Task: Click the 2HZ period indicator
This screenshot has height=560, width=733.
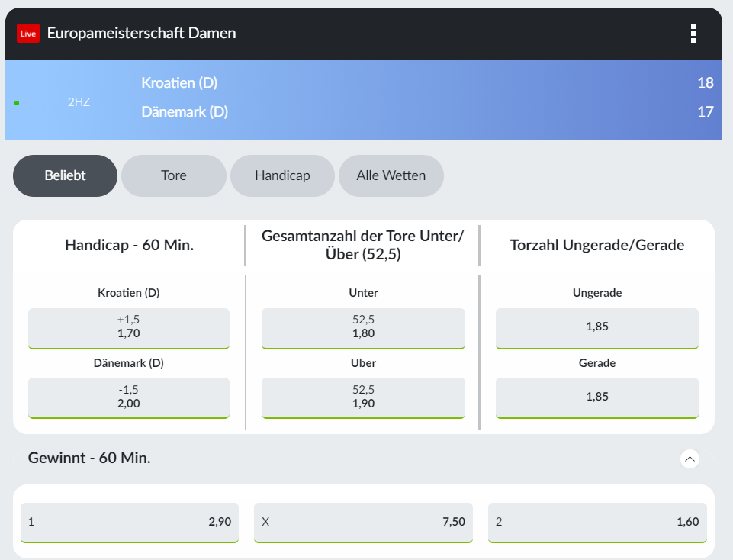Action: [79, 102]
